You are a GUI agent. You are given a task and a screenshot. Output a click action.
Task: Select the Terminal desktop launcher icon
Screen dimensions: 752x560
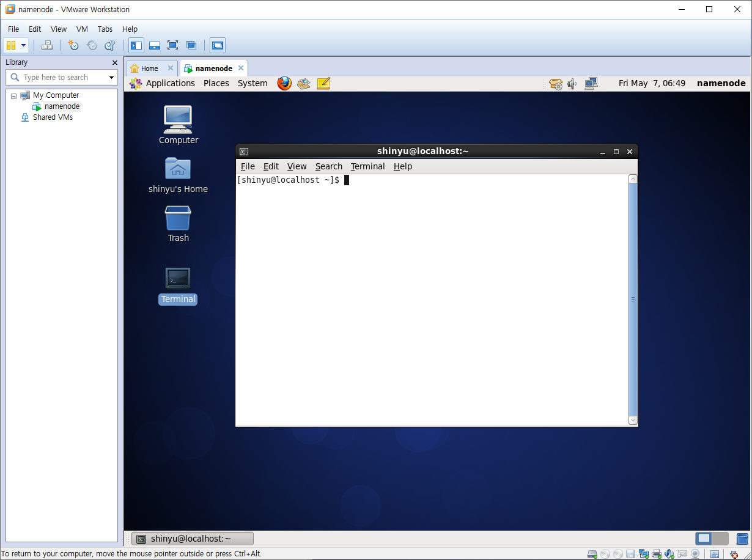[x=178, y=286]
